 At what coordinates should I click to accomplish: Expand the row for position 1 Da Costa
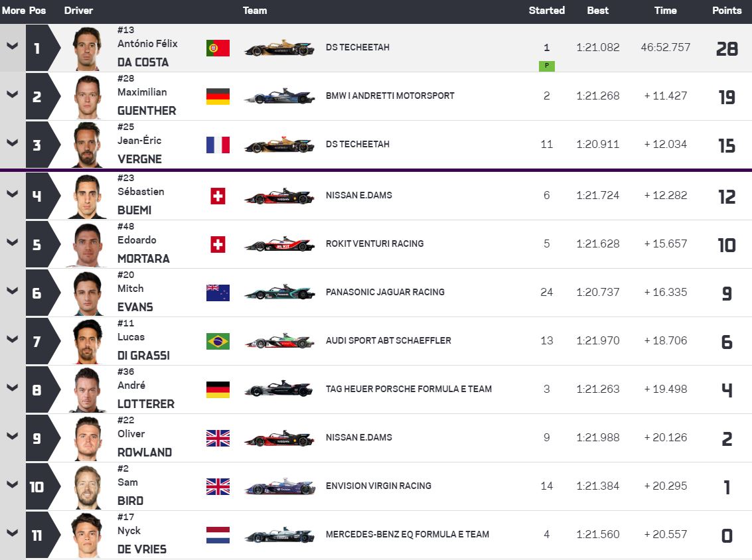(12, 46)
